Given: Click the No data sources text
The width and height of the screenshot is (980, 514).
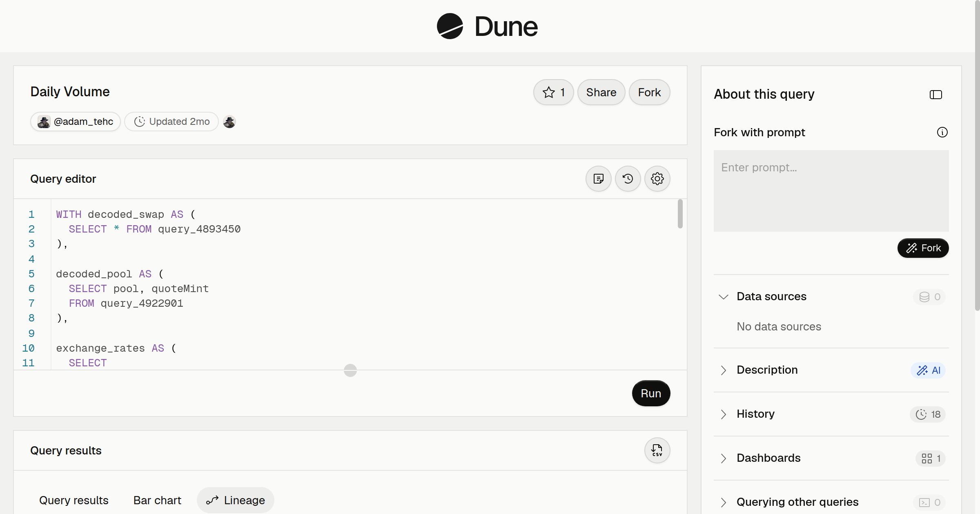Looking at the screenshot, I should (x=779, y=326).
